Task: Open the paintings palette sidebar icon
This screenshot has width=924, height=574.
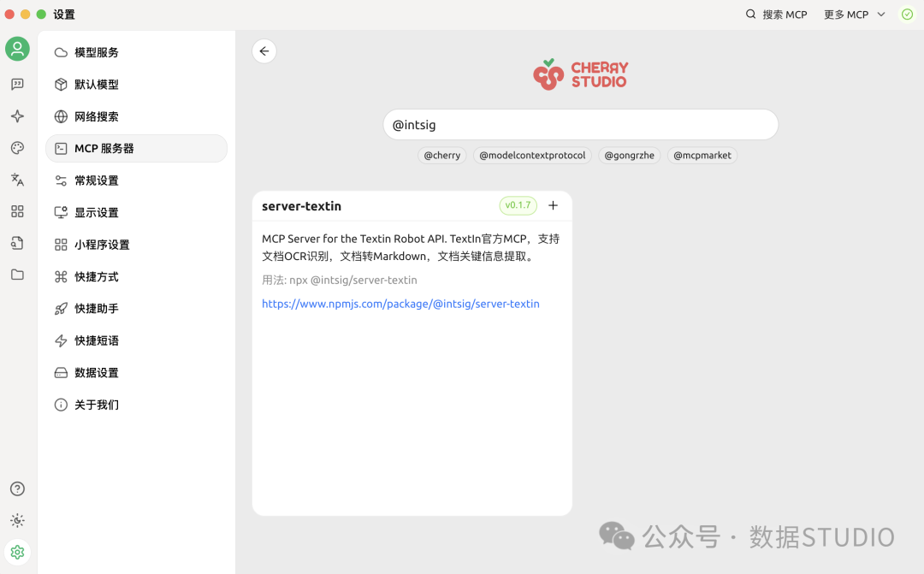Action: click(18, 148)
